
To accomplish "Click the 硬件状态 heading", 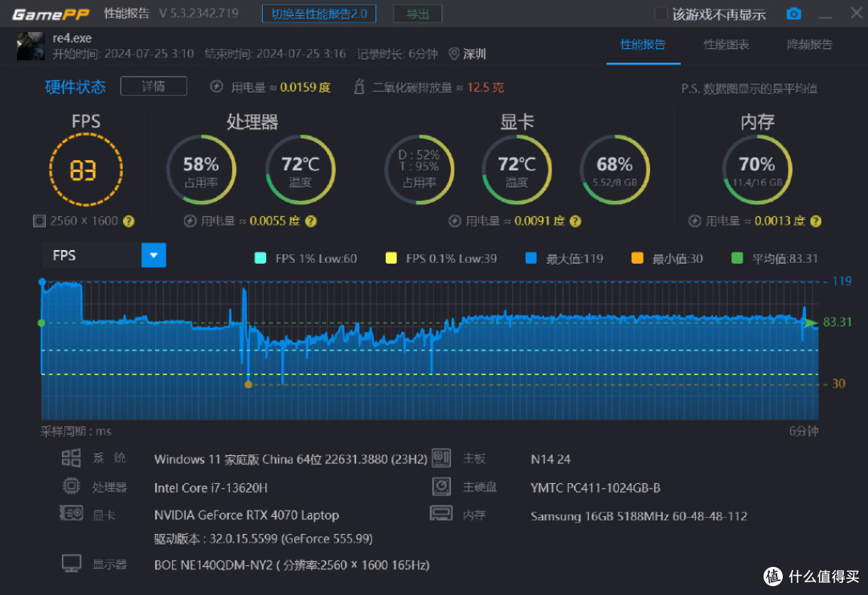I will (76, 87).
